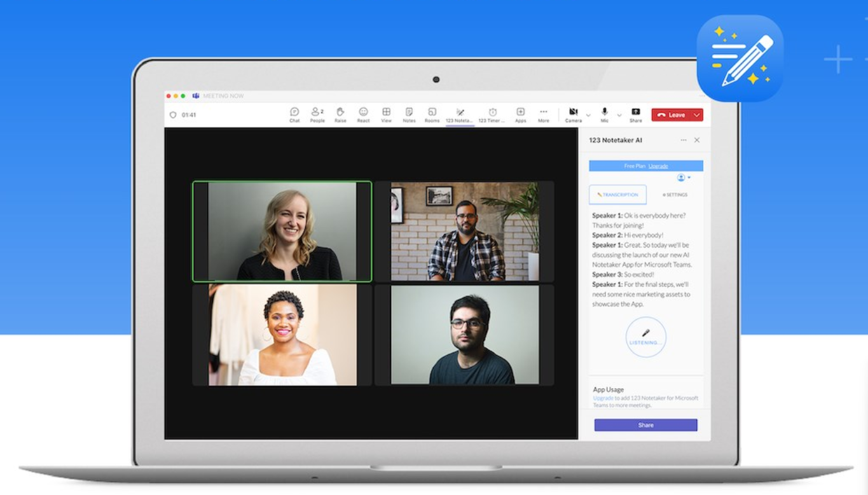Click the red Leave button
This screenshot has width=868, height=495.
click(672, 115)
